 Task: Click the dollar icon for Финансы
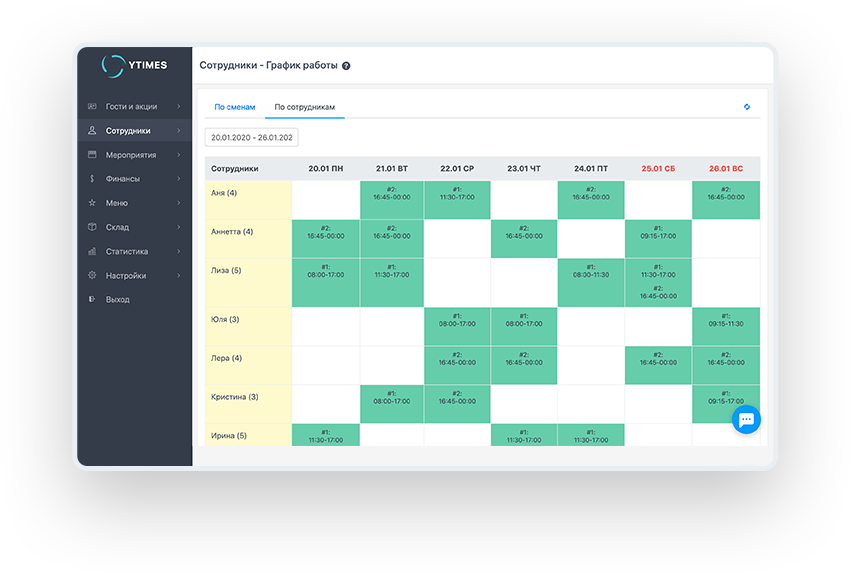click(x=92, y=179)
